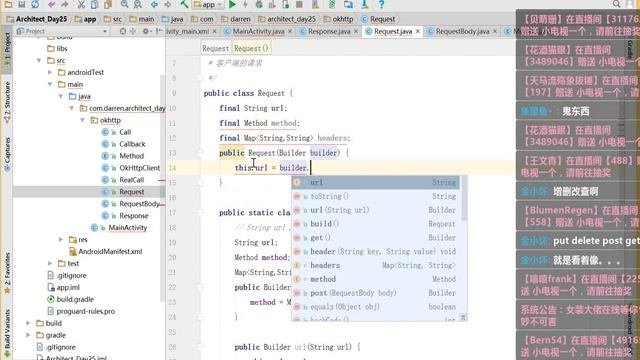Choose post(RequestBody body) completion

(x=376, y=293)
